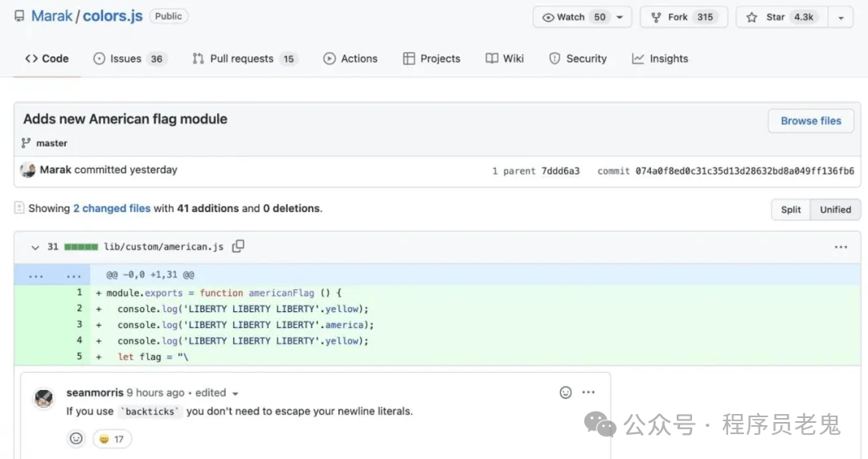Image resolution: width=868 pixels, height=459 pixels.
Task: Expand the Watch dropdown arrow
Action: (620, 17)
